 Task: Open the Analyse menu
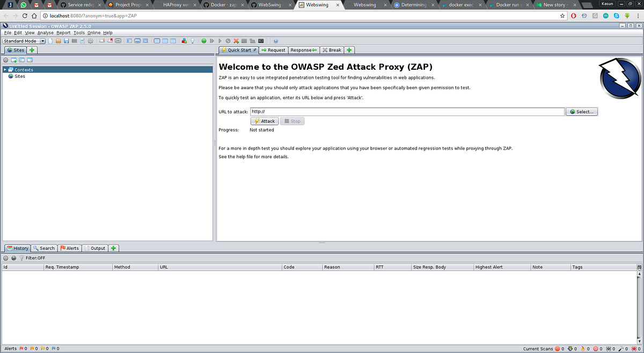click(45, 32)
